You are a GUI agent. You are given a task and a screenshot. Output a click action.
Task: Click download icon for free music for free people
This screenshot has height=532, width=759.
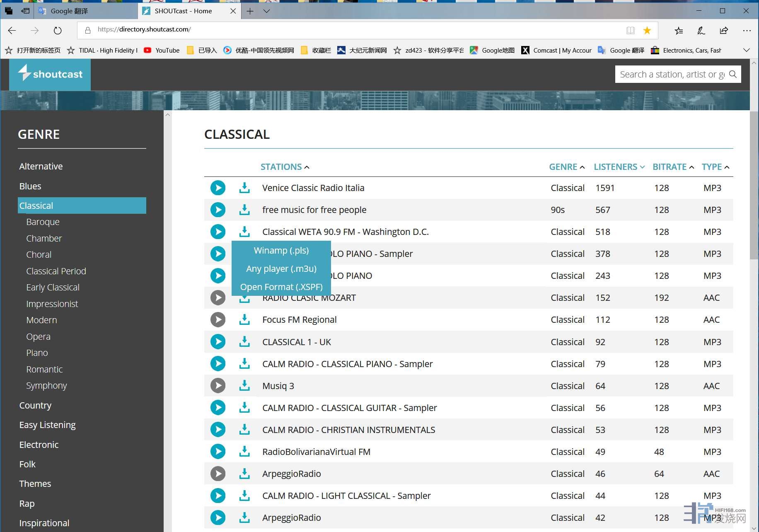tap(244, 210)
